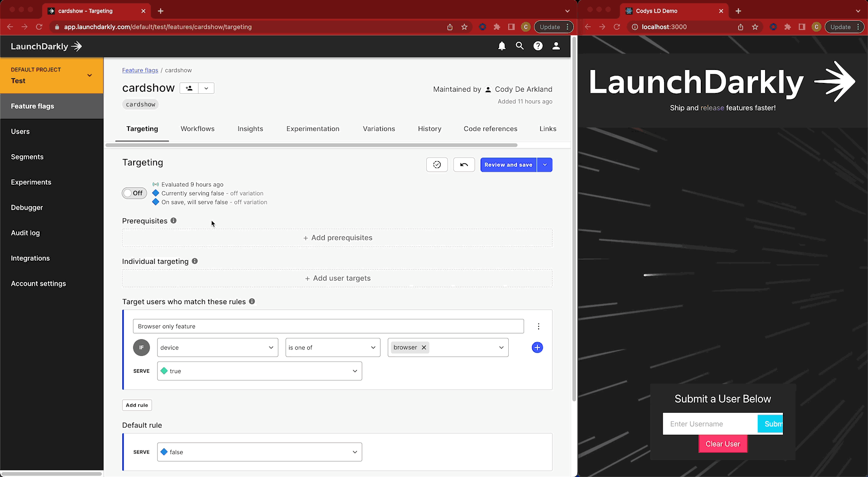Remove the browser value chip

click(424, 348)
